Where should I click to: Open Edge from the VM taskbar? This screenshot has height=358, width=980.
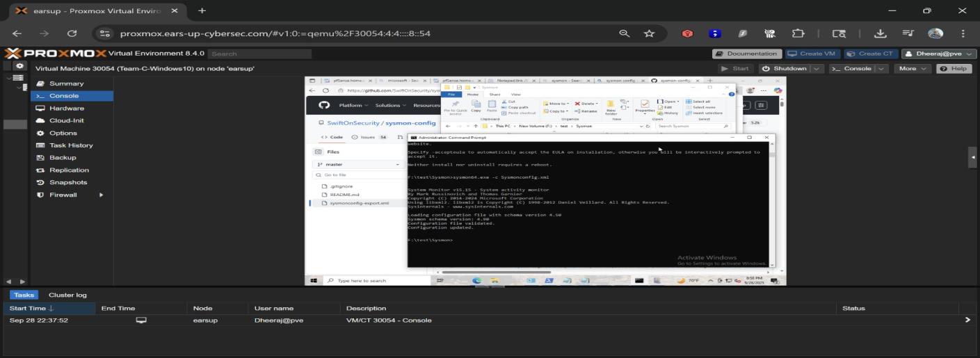click(x=477, y=280)
